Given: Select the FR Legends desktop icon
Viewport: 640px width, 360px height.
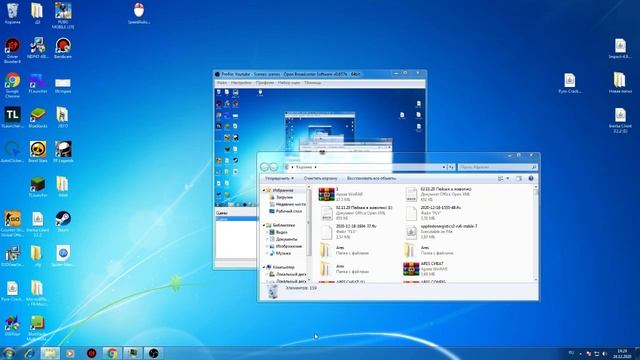Looking at the screenshot, I should point(63,152).
